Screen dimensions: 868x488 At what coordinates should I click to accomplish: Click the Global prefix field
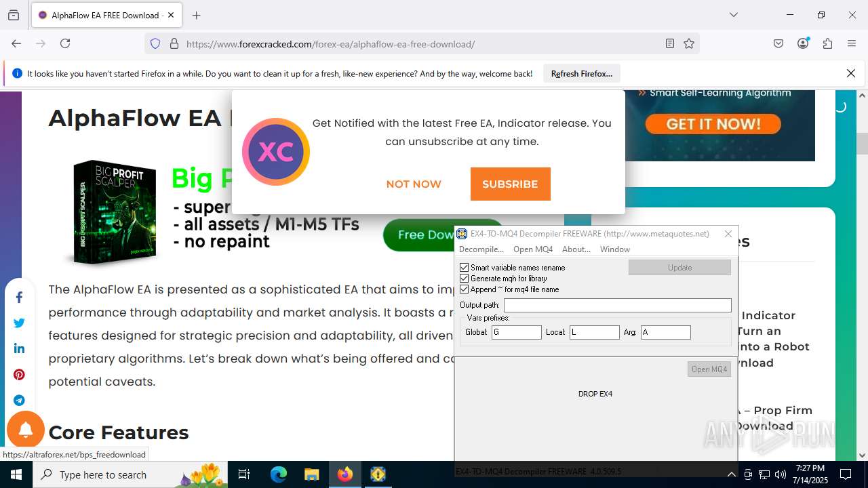point(517,332)
